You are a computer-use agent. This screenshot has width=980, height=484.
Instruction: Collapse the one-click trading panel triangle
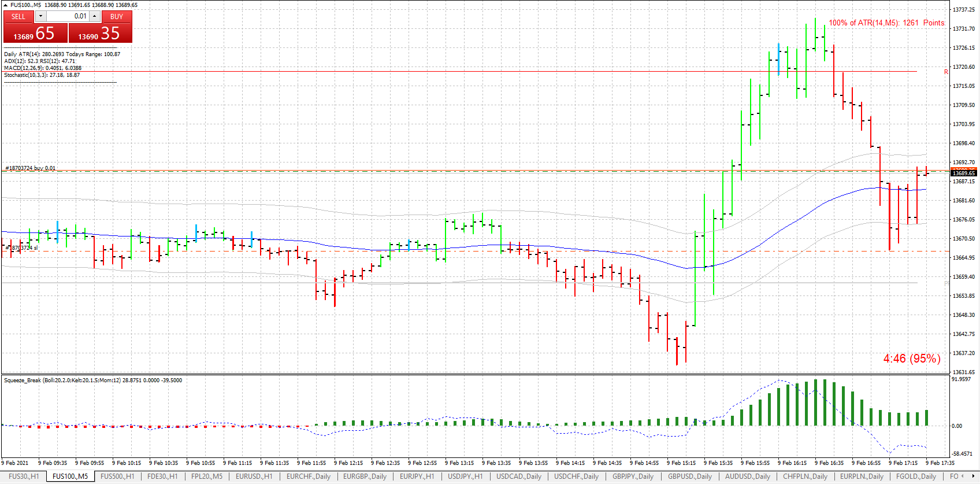point(5,5)
